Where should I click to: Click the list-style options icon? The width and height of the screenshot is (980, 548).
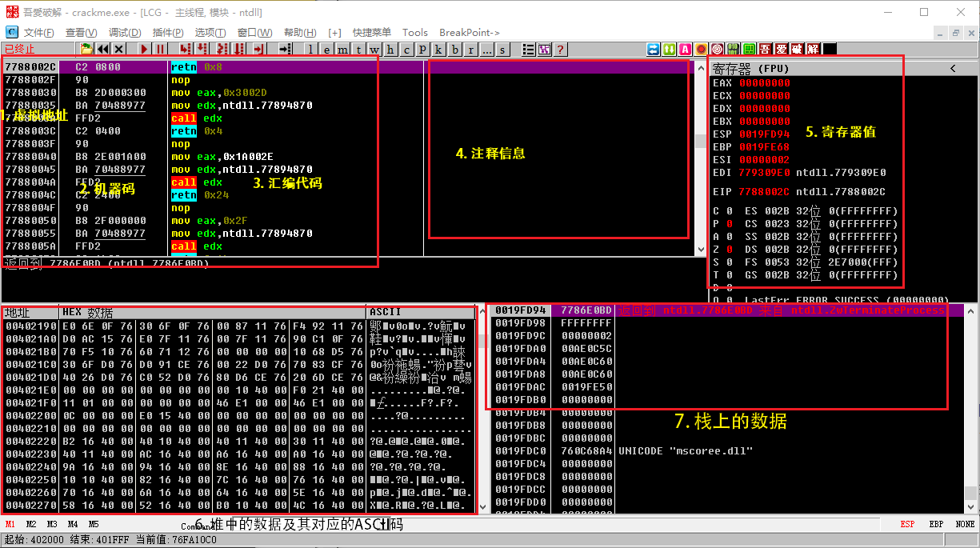(529, 50)
